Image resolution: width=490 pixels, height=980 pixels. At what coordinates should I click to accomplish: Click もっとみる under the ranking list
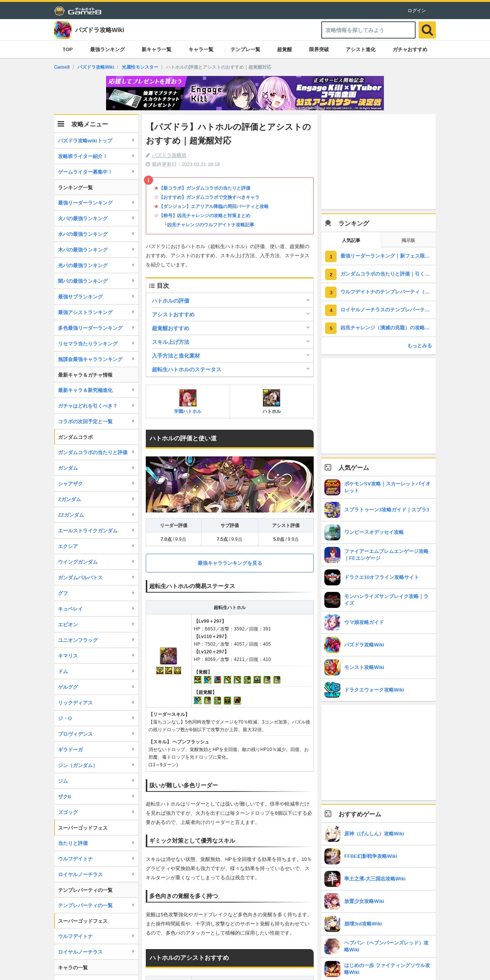[x=419, y=346]
